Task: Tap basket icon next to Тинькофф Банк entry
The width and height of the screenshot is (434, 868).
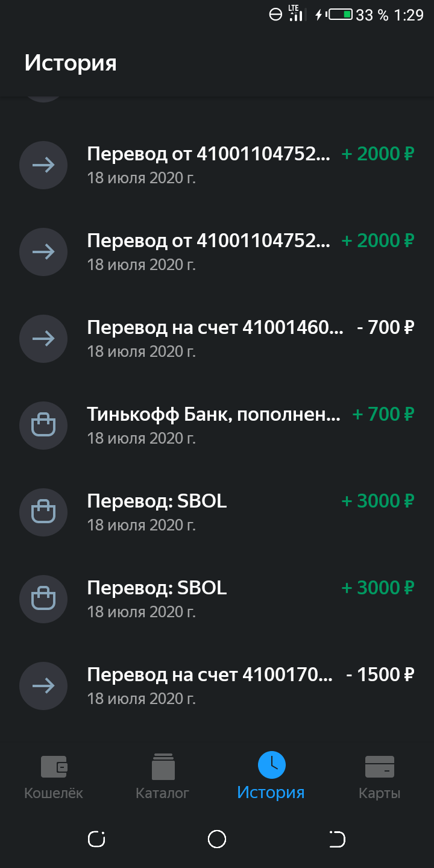Action: (43, 426)
